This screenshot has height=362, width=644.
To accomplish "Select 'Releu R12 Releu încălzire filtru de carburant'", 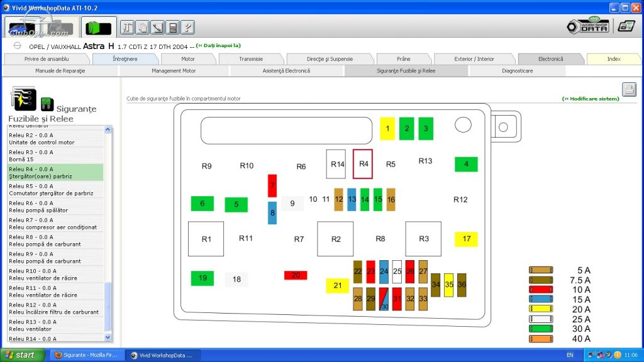I will pos(55,308).
